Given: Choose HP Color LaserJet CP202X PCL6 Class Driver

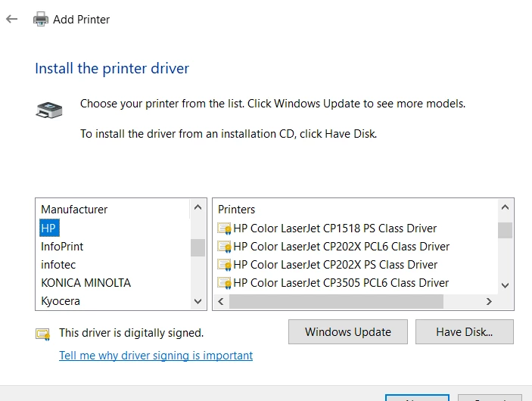Looking at the screenshot, I should pyautogui.click(x=341, y=247).
